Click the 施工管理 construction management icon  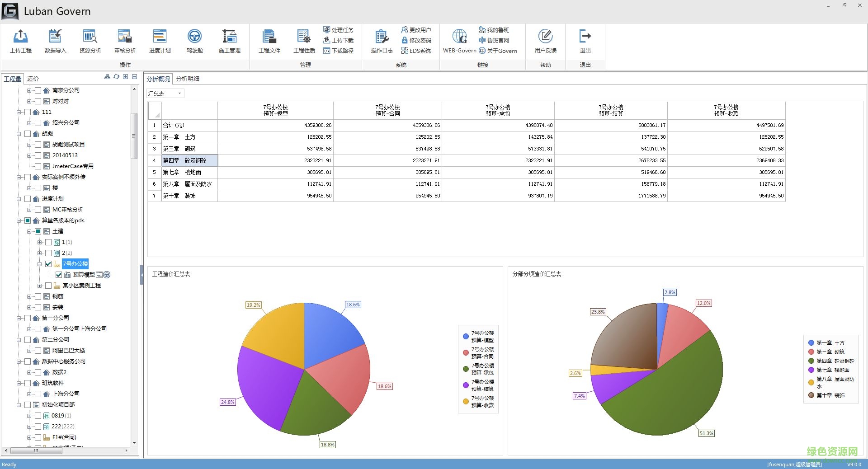(x=229, y=37)
